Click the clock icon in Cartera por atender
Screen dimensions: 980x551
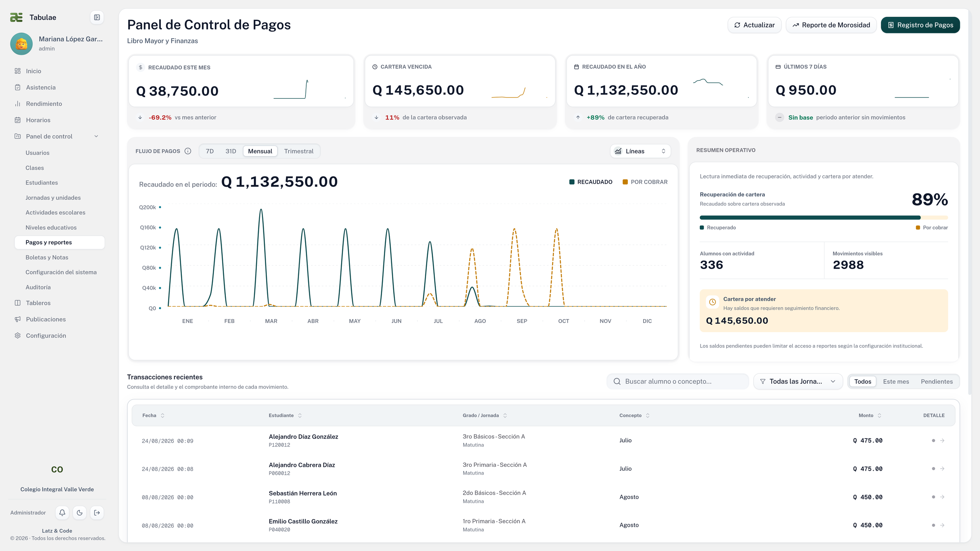(x=712, y=302)
